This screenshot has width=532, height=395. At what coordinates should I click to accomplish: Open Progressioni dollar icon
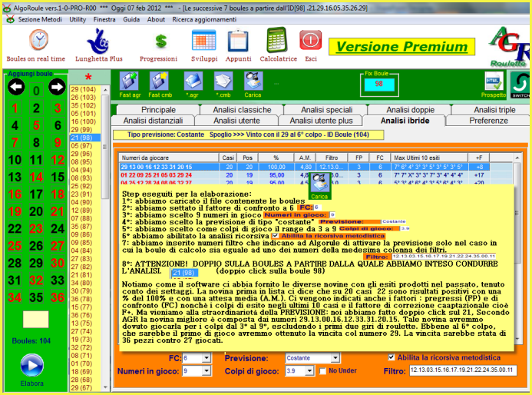160,41
